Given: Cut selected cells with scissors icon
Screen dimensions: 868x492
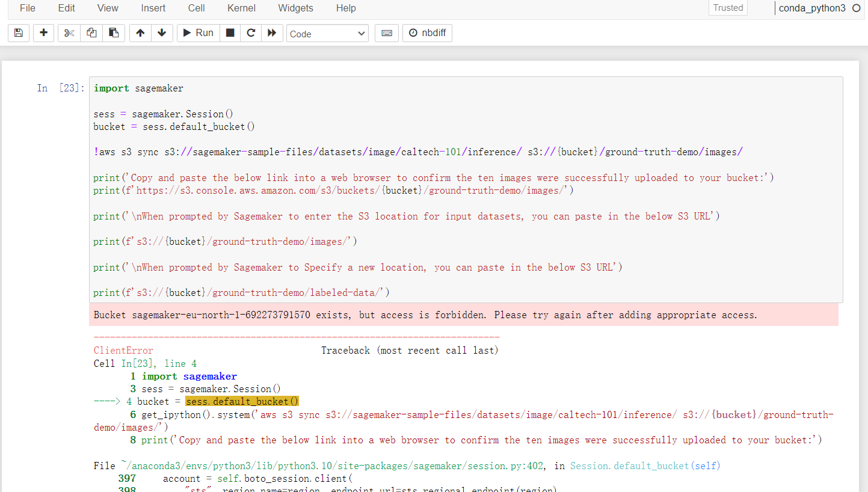Looking at the screenshot, I should 69,33.
